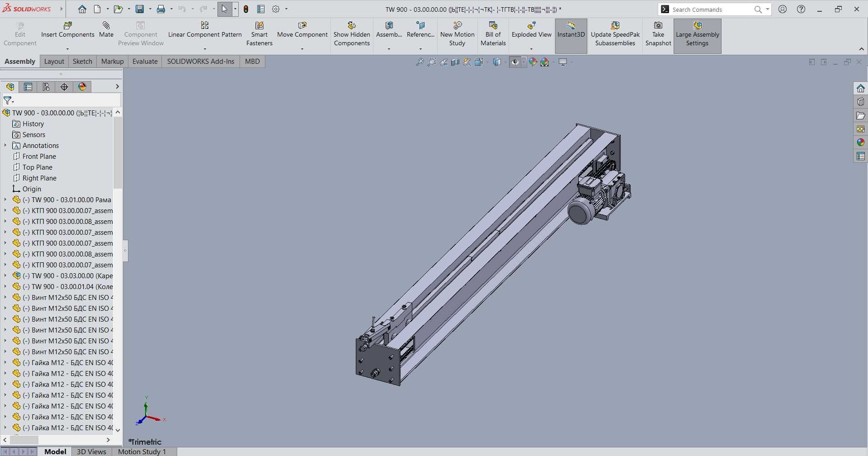The image size is (868, 456).
Task: Open the Design Library task pane icon
Action: click(861, 102)
